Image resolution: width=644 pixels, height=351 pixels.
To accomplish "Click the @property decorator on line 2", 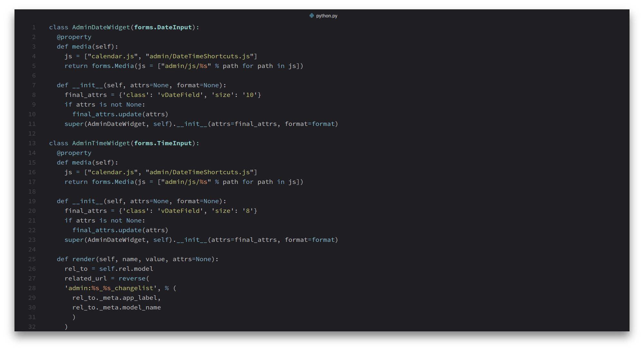I will point(74,37).
